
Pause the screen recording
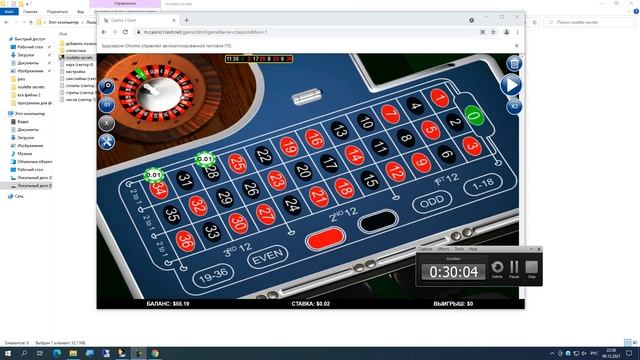click(514, 269)
